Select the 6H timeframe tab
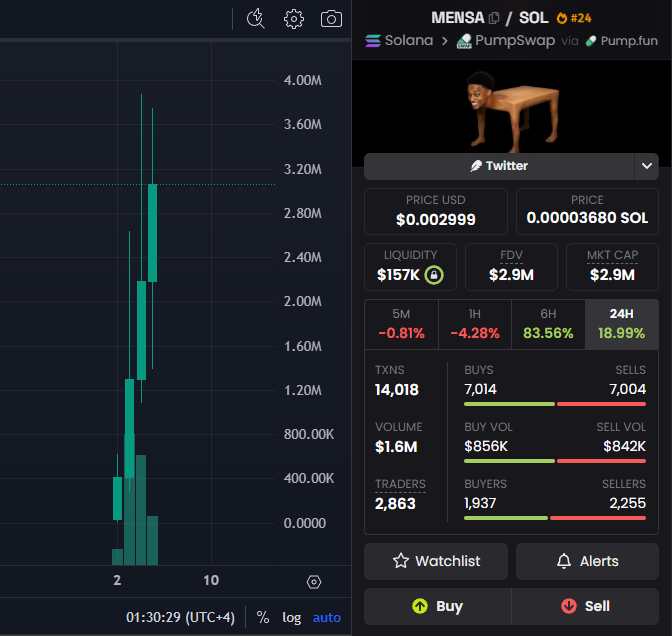The width and height of the screenshot is (672, 636). click(x=548, y=324)
